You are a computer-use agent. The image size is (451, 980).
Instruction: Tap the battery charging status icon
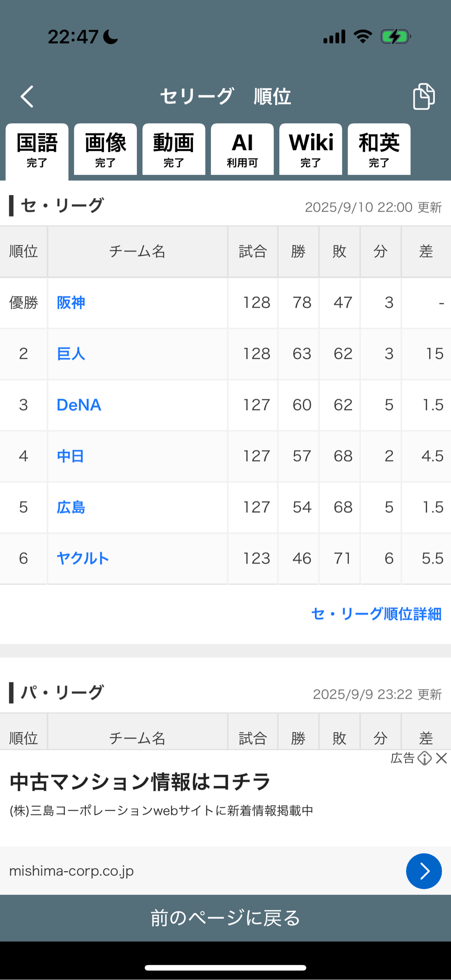[395, 37]
